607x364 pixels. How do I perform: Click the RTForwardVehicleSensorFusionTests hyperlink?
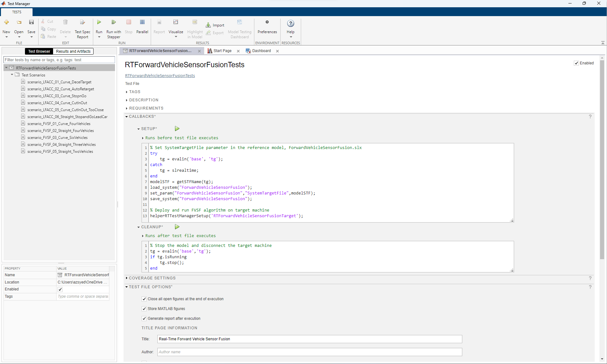pyautogui.click(x=160, y=76)
